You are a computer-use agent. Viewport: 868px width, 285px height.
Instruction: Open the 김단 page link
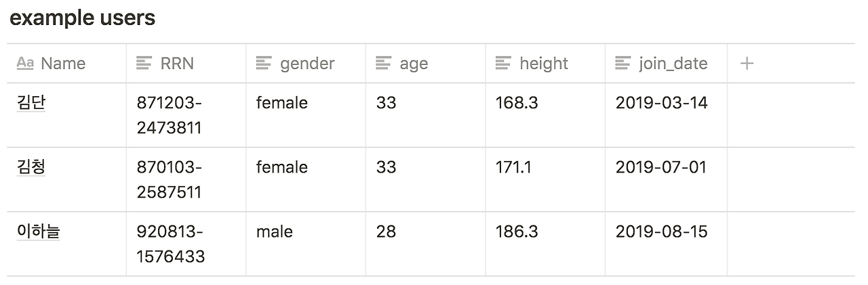[31, 103]
